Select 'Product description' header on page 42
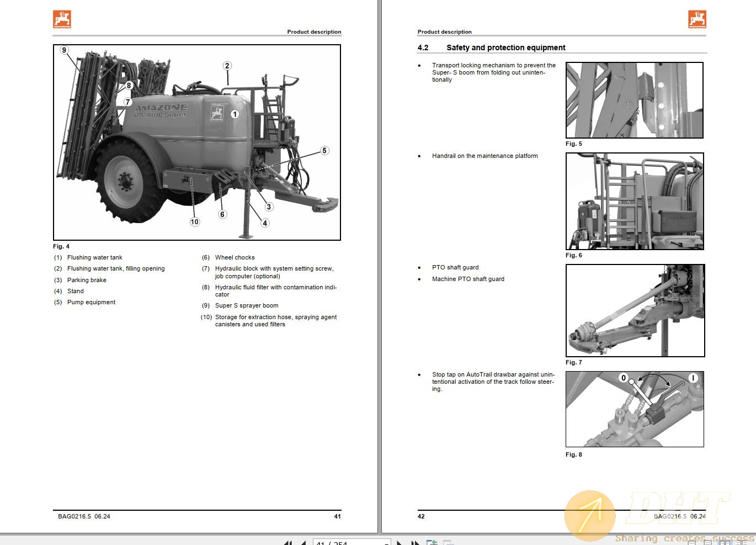Screen dimensions: 756x545 point(445,32)
